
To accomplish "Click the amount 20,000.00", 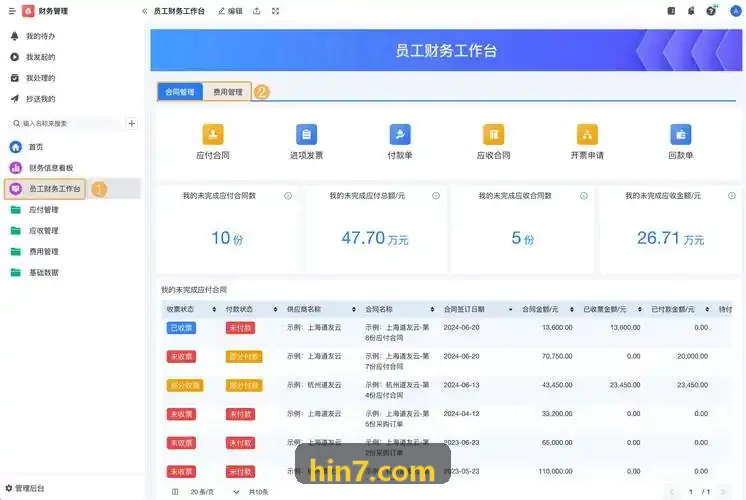I will pyautogui.click(x=693, y=356).
